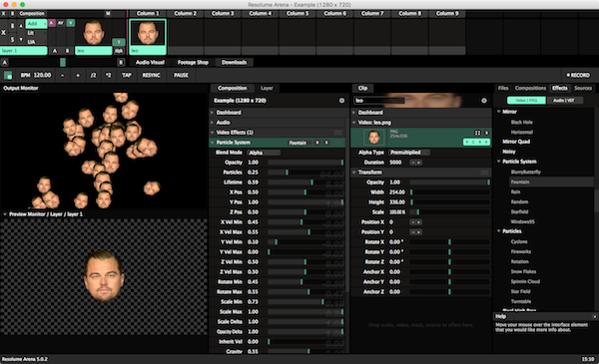
Task: Click the Gravity parameter slider
Action: (305, 351)
